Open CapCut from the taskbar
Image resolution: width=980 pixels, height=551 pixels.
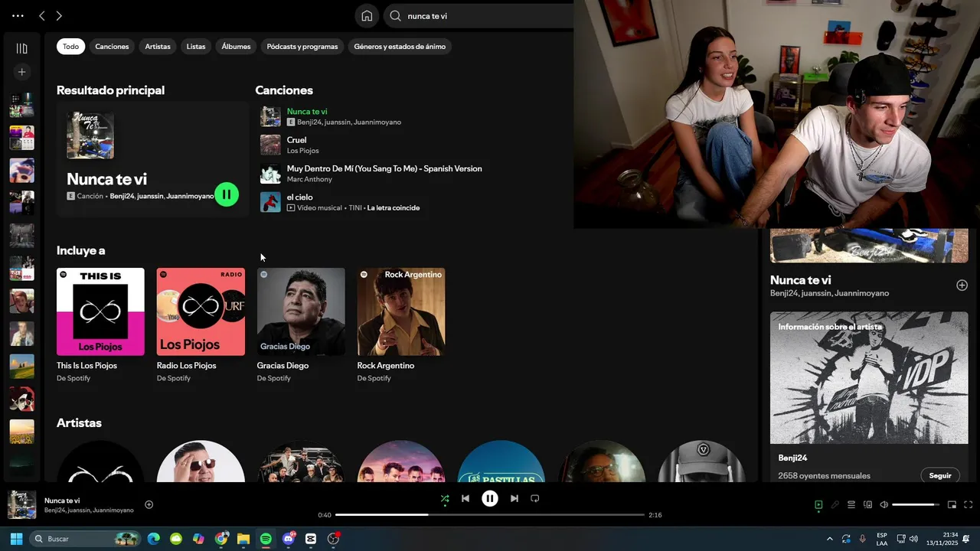tap(311, 539)
